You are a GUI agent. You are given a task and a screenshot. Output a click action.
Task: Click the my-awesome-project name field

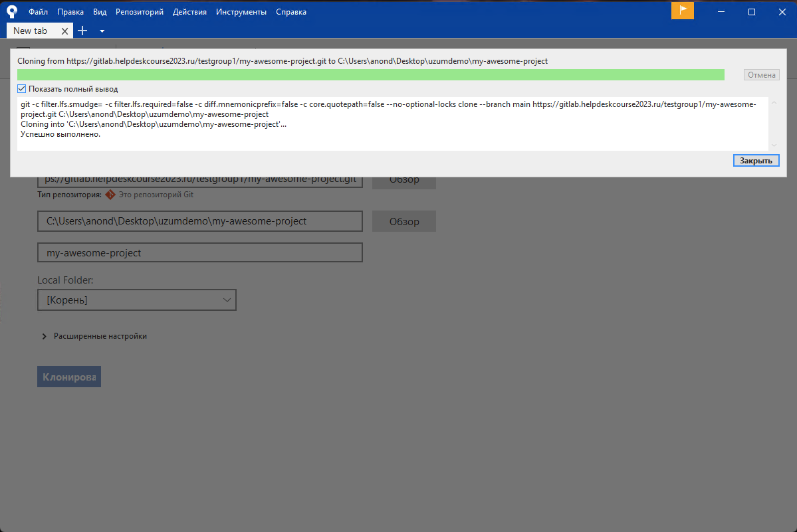click(200, 253)
